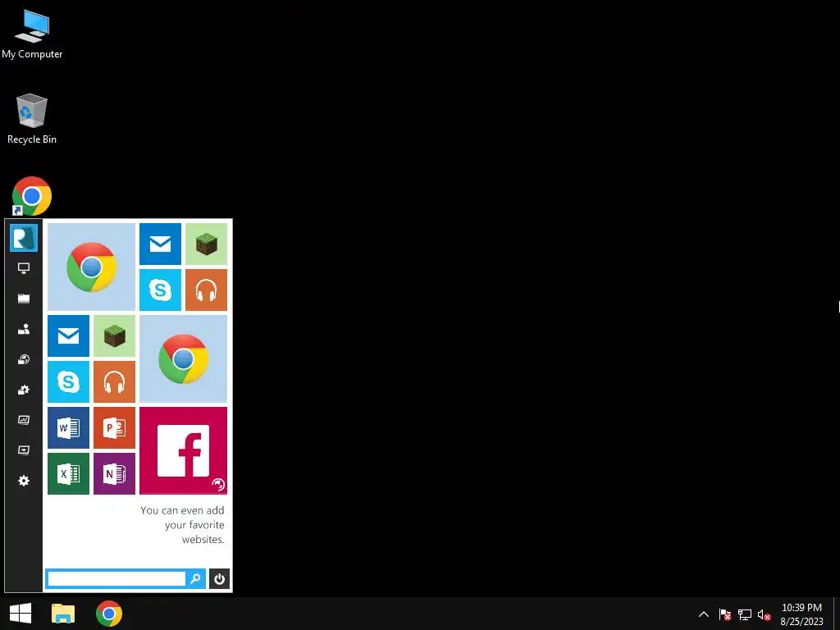Image resolution: width=840 pixels, height=630 pixels.
Task: Expand the hidden tray icons chevron
Action: pos(704,614)
